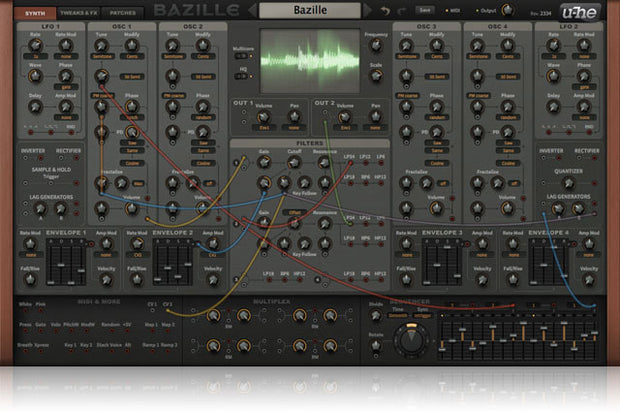This screenshot has width=620, height=412.
Task: Open OSC 1 PM coarse selector
Action: [102, 96]
